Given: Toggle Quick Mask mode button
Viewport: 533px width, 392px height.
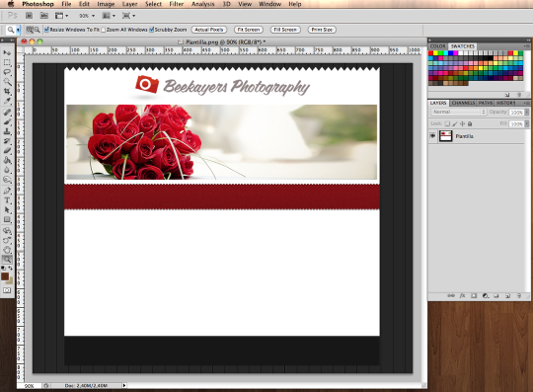Looking at the screenshot, I should pyautogui.click(x=7, y=290).
